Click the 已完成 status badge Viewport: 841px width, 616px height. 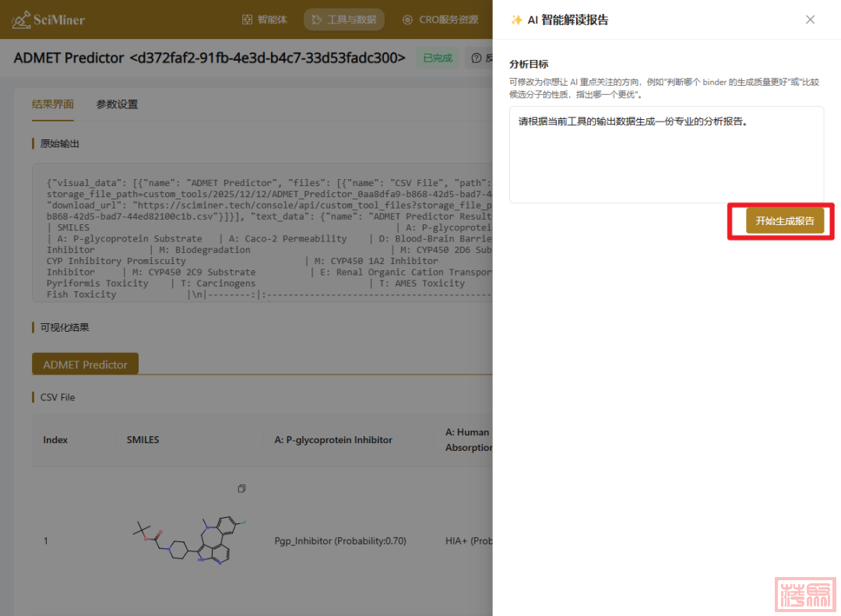pos(437,58)
